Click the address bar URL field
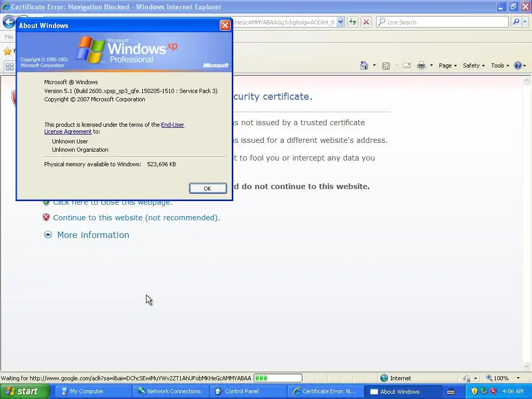Image resolution: width=532 pixels, height=399 pixels. click(x=284, y=22)
